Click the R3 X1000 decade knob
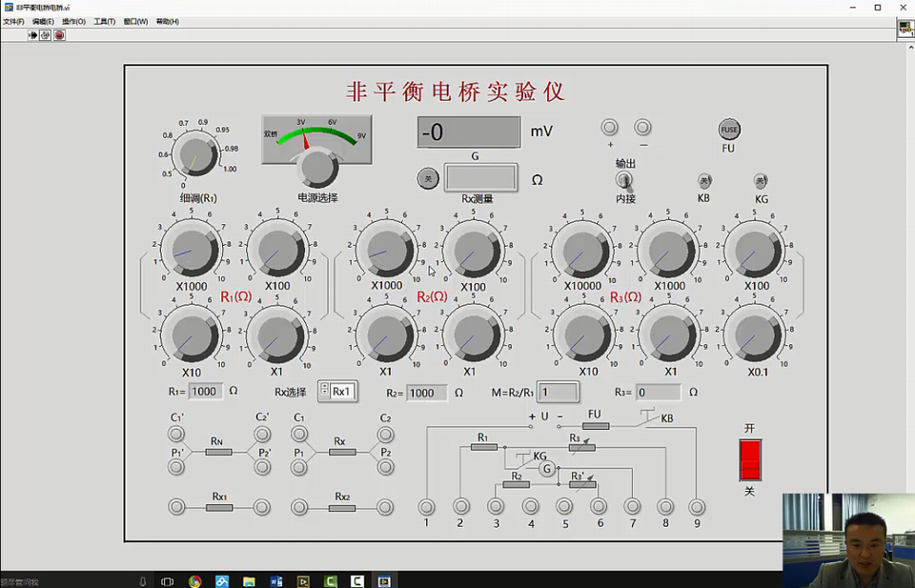The width and height of the screenshot is (915, 588). 668,249
